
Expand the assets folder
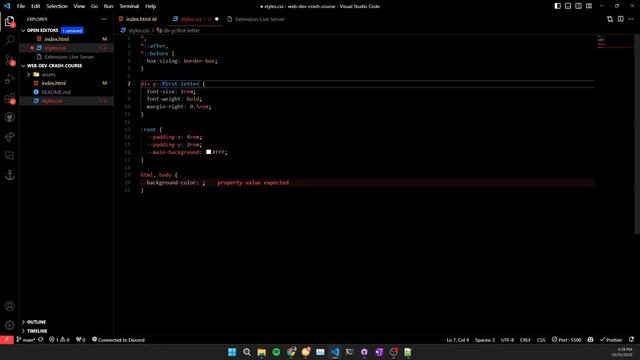(48, 74)
